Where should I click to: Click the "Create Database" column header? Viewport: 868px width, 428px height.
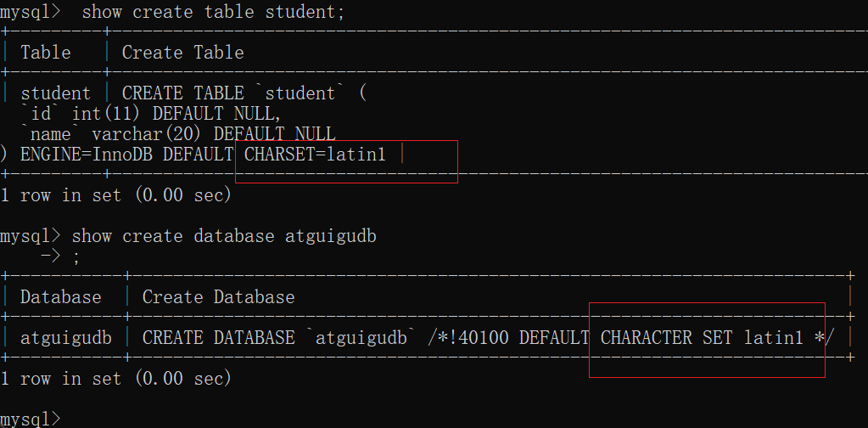(x=218, y=297)
